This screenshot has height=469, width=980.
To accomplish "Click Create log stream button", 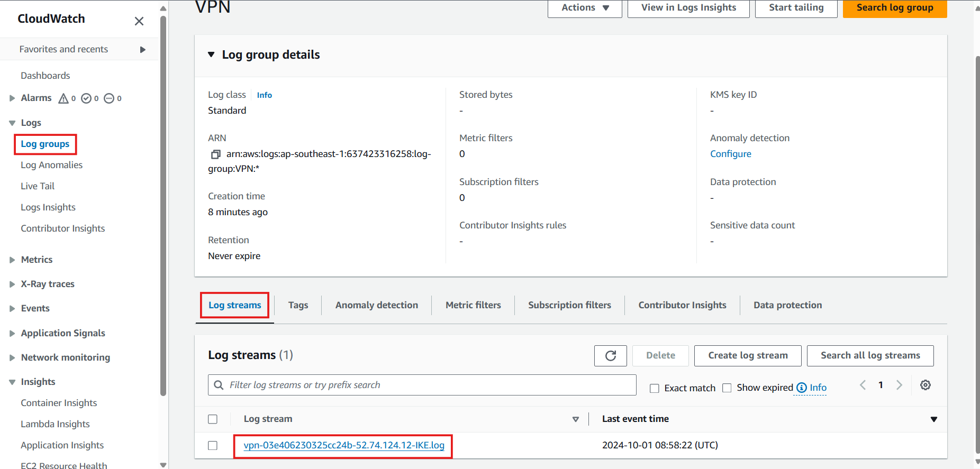I will 748,356.
